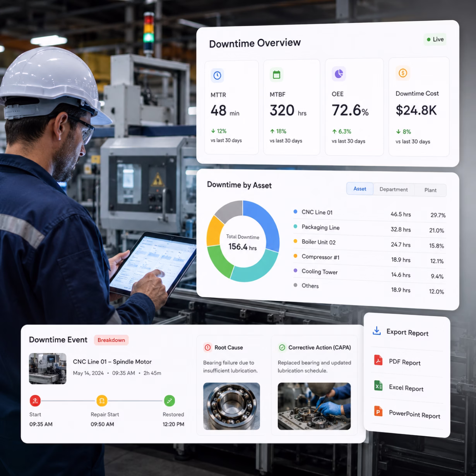Open the bearing Root Cause photo

231,406
